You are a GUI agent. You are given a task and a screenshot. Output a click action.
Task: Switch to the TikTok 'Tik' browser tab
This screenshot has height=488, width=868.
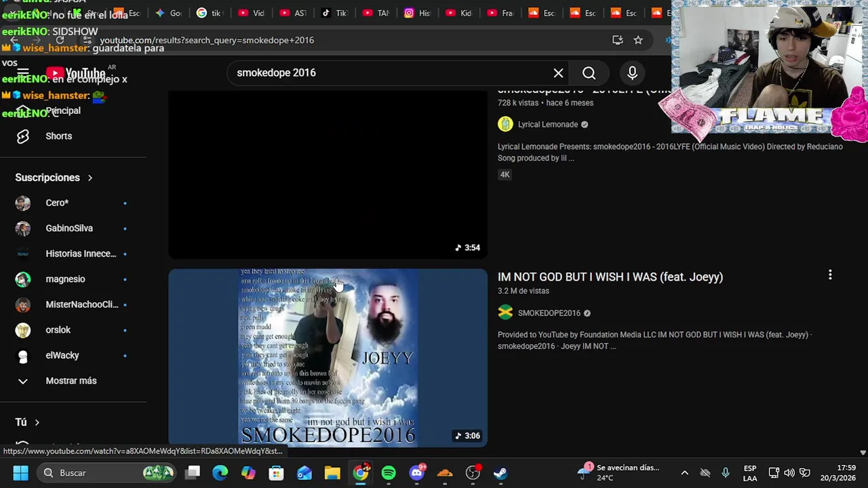tap(334, 13)
